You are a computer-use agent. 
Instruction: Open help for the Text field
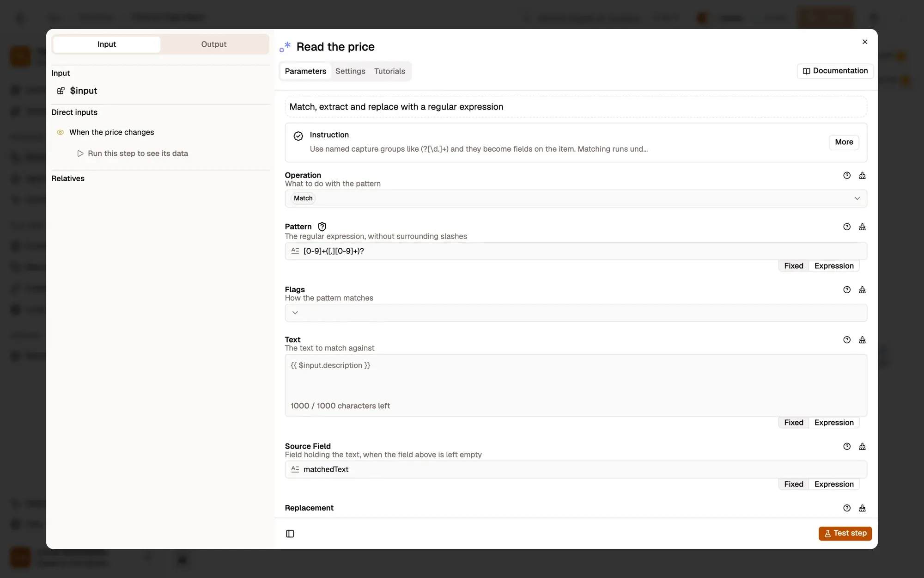coord(846,340)
